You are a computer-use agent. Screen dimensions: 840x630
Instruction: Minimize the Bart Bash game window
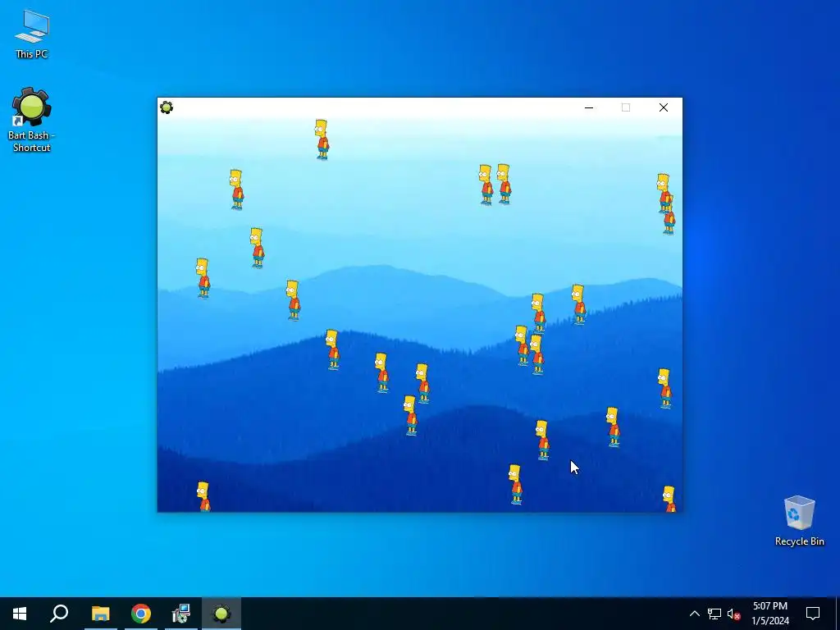[x=589, y=107]
